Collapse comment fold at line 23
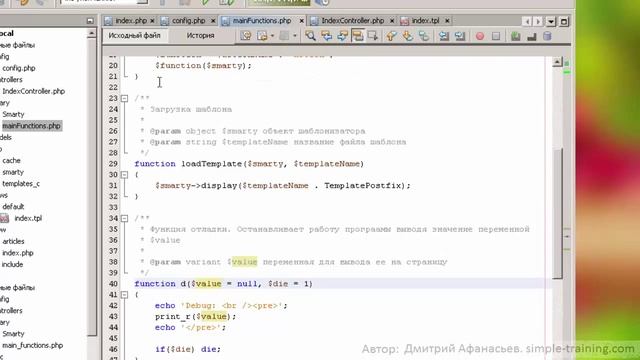Screen dimensions: 640x360 124,98
